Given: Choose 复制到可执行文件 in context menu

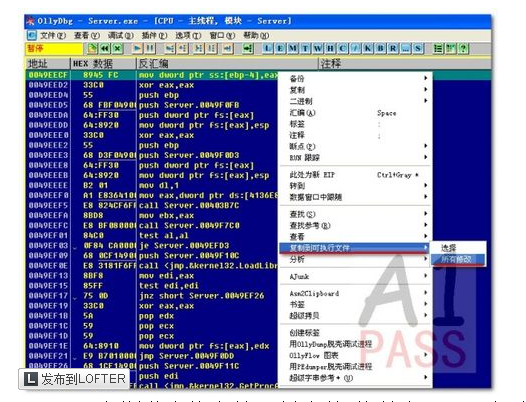Looking at the screenshot, I should tap(355, 248).
